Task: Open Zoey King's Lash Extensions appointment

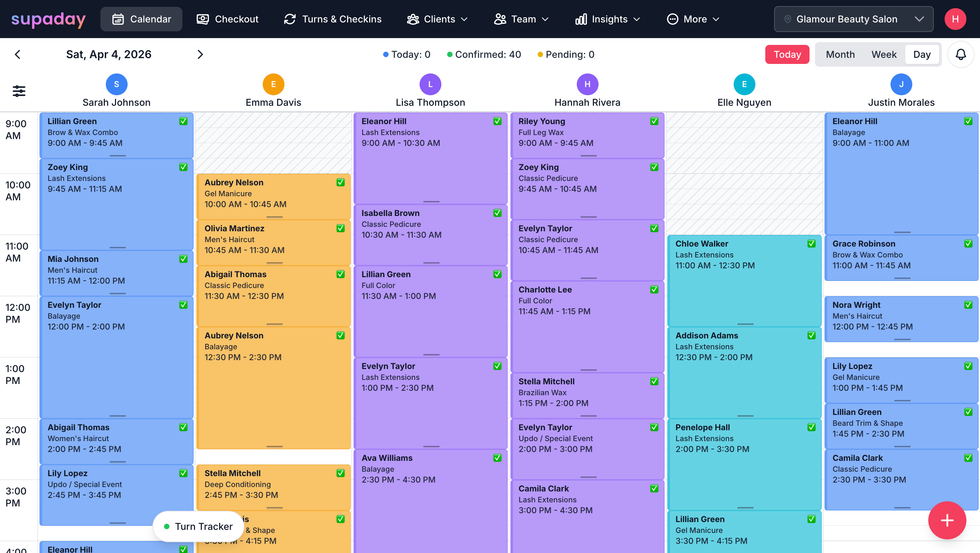Action: pos(116,204)
